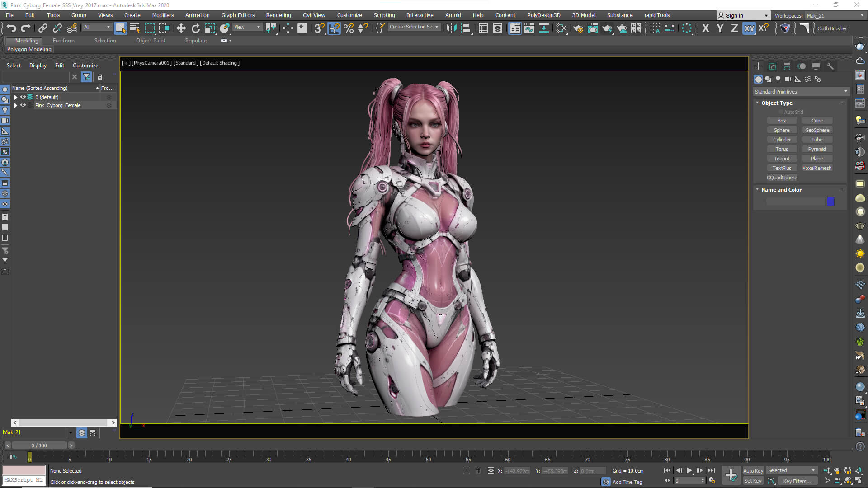This screenshot has height=488, width=868.
Task: Click the Link selection icon
Action: [x=43, y=28]
